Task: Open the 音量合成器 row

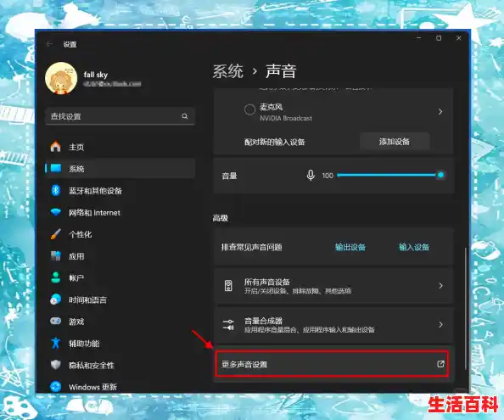Action: click(x=333, y=325)
